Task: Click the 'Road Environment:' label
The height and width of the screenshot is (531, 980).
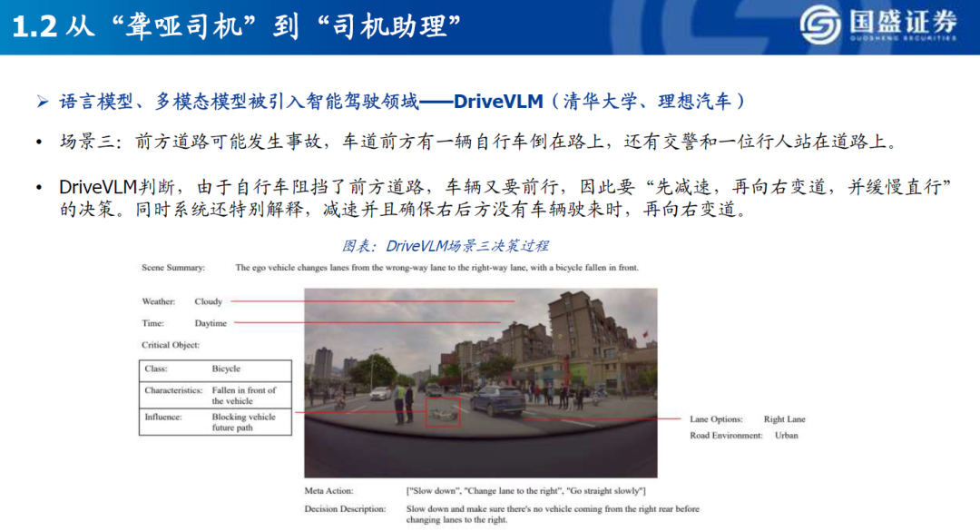Action: tap(726, 436)
